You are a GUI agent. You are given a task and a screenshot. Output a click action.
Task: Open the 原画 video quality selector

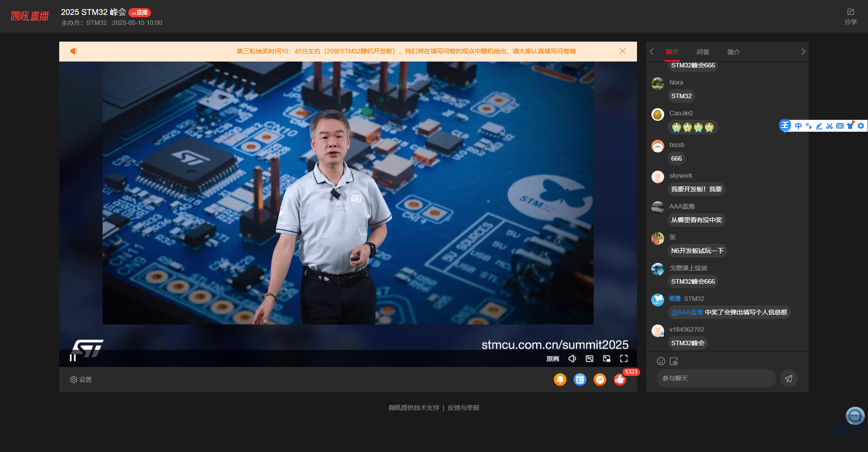coord(552,359)
